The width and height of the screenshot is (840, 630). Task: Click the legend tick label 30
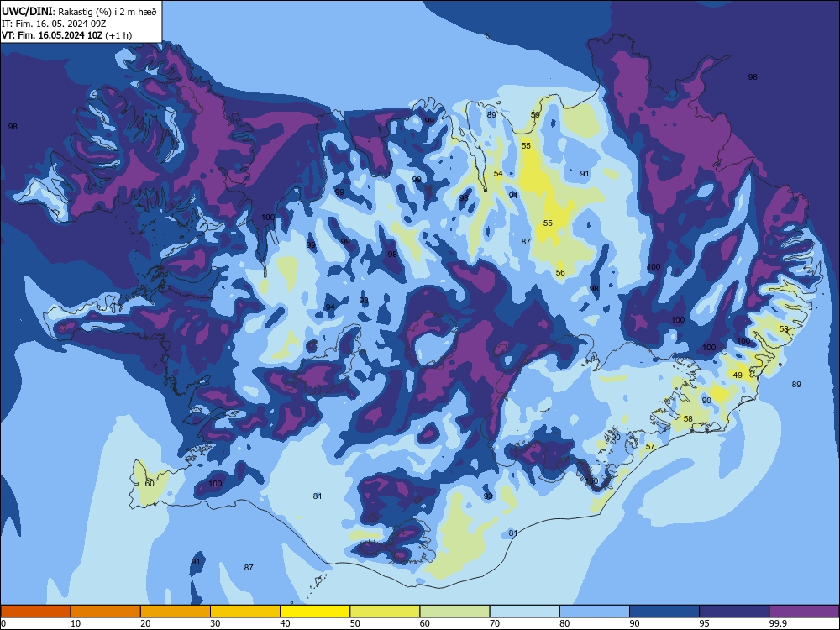pos(215,623)
